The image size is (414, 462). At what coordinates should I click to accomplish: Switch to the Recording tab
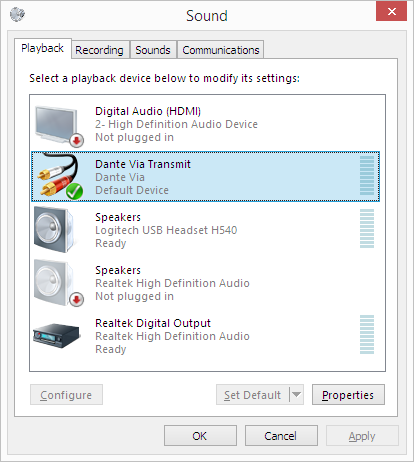pos(99,50)
